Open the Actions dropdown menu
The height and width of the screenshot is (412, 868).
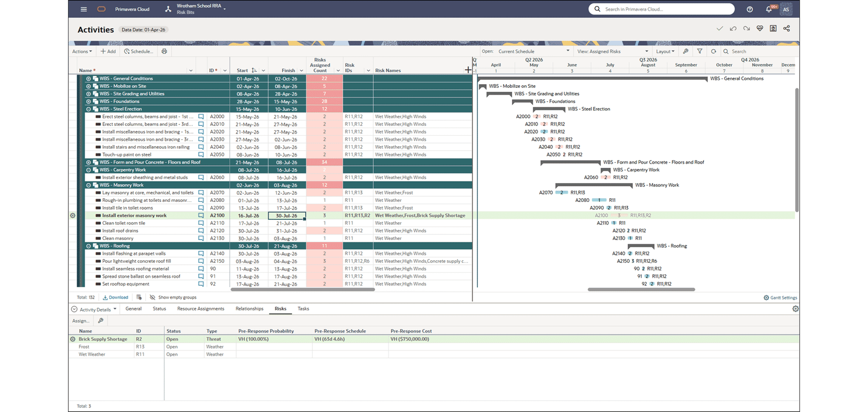82,52
